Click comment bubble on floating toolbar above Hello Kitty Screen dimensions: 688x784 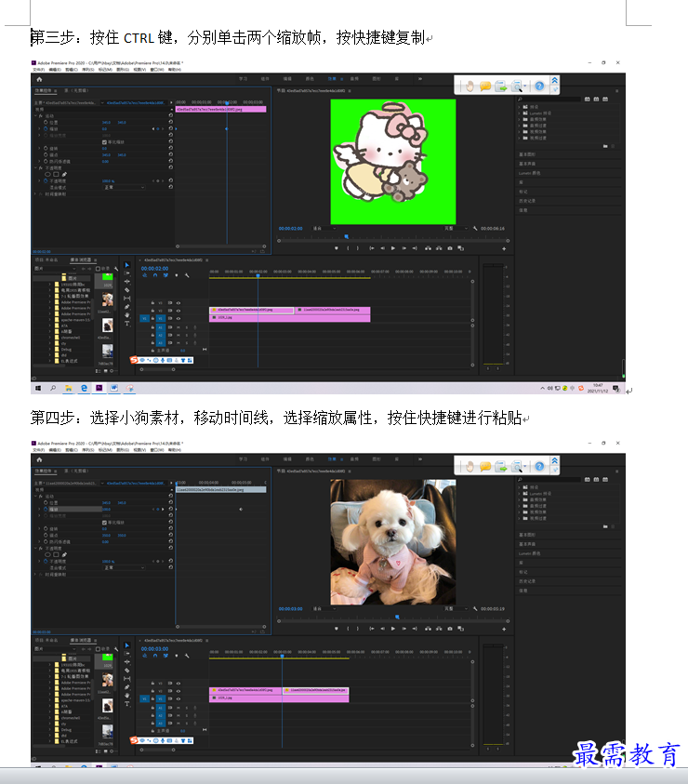click(485, 86)
